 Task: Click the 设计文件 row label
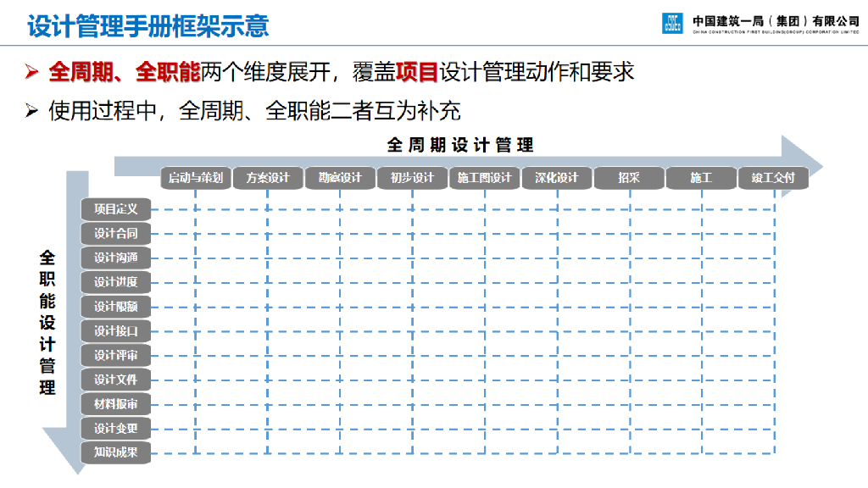tap(115, 380)
